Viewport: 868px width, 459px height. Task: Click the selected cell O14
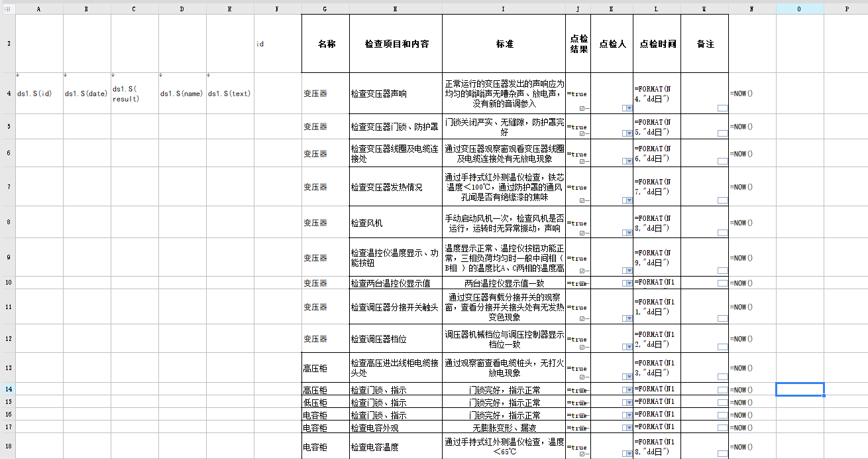coord(800,389)
